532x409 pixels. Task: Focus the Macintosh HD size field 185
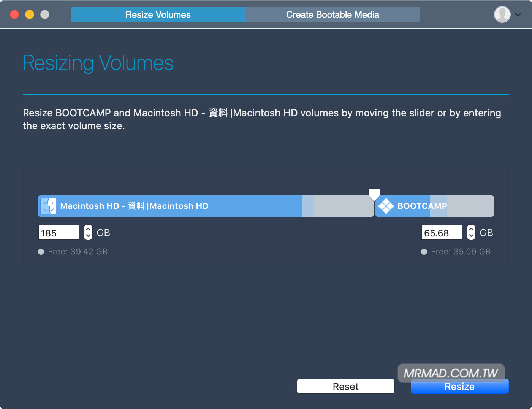(x=59, y=232)
